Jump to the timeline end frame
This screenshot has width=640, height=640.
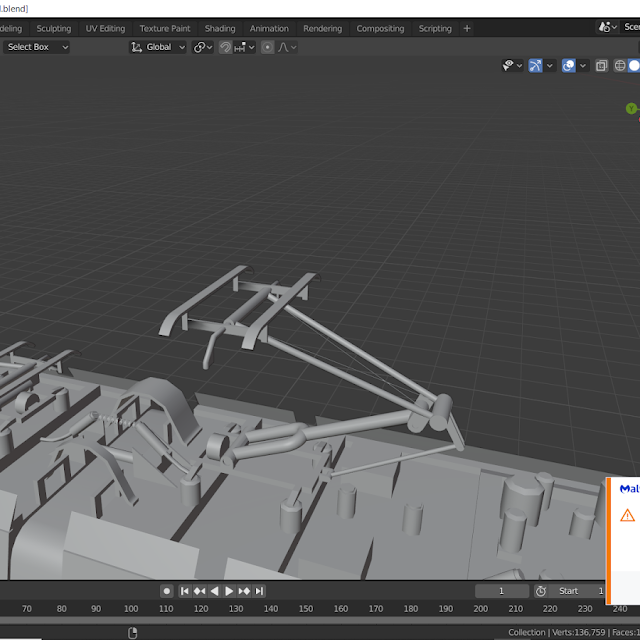tap(259, 591)
